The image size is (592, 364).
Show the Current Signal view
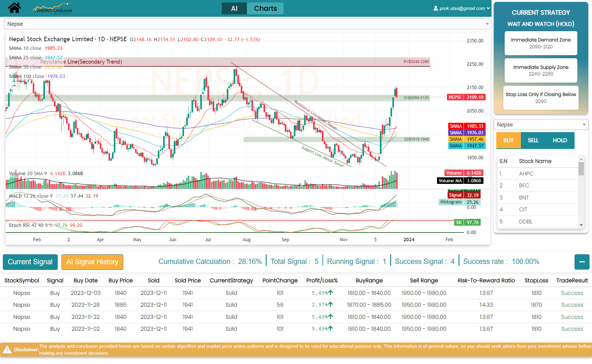pyautogui.click(x=30, y=262)
